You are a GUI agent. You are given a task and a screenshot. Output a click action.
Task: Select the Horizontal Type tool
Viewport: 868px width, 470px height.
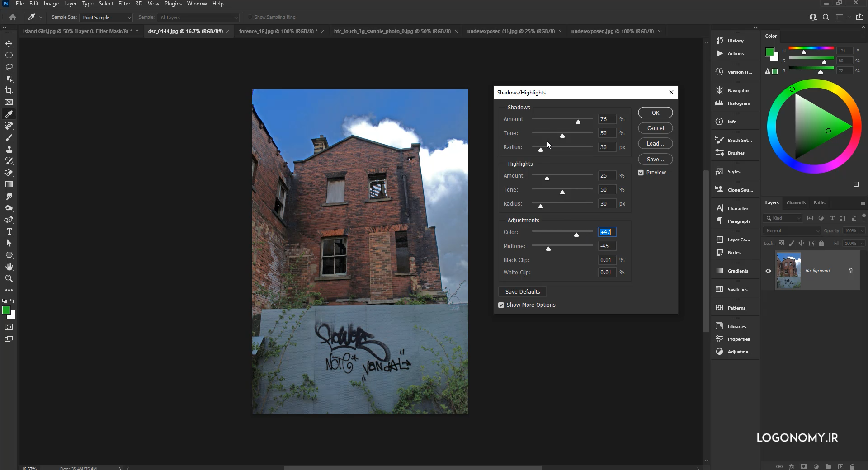click(x=9, y=231)
